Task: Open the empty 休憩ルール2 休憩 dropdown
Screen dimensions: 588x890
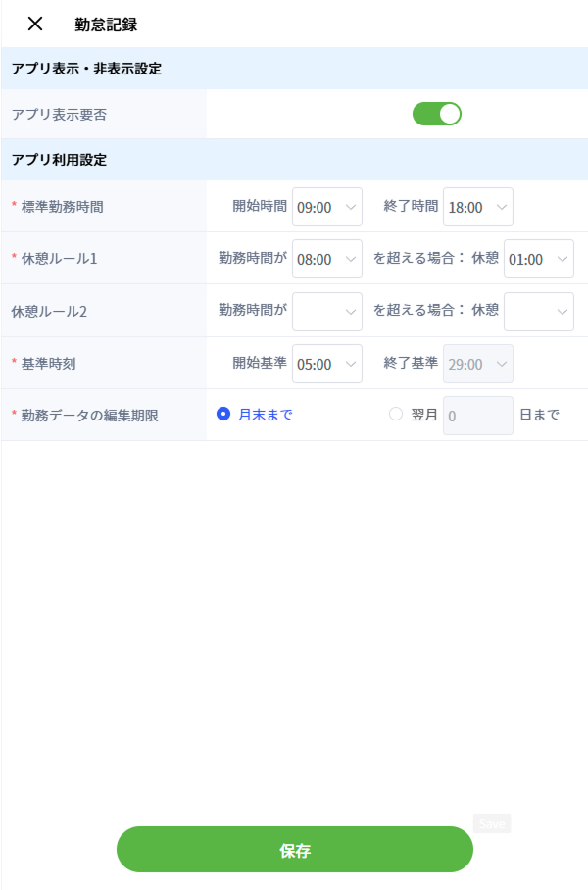Action: (538, 312)
